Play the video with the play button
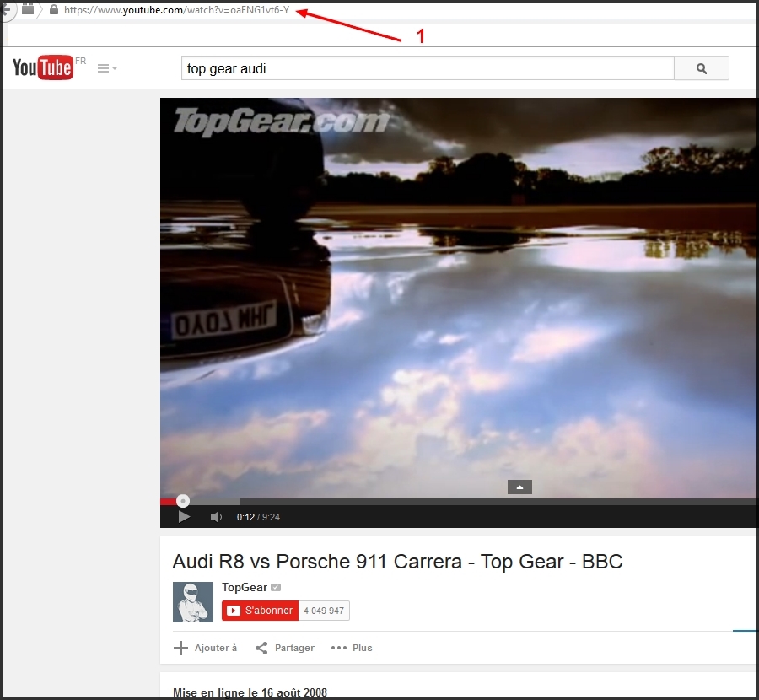This screenshot has width=759, height=700. pyautogui.click(x=184, y=517)
